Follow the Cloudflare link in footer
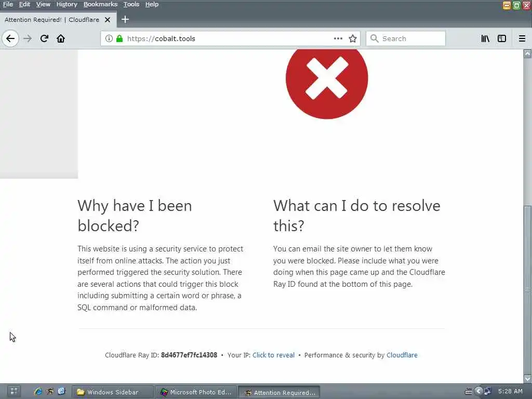532x399 pixels. click(402, 355)
